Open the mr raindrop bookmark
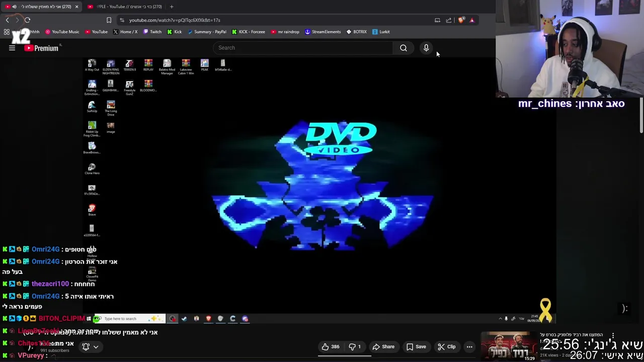Screen dimensions: 644x362 click(285, 32)
